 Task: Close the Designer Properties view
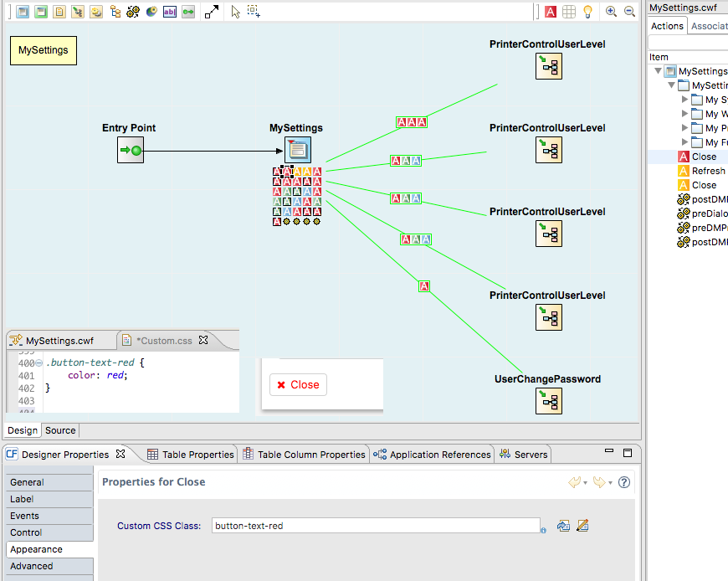click(x=120, y=454)
